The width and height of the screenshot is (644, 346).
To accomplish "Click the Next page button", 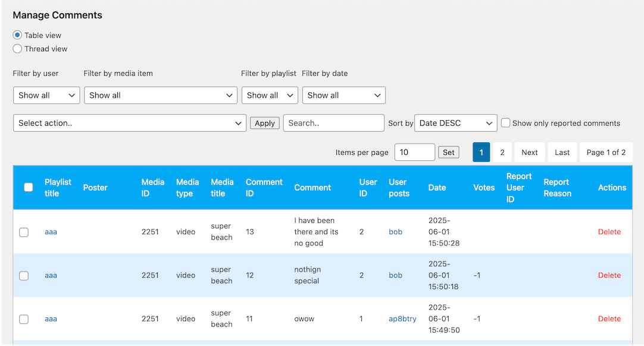I will tap(529, 152).
